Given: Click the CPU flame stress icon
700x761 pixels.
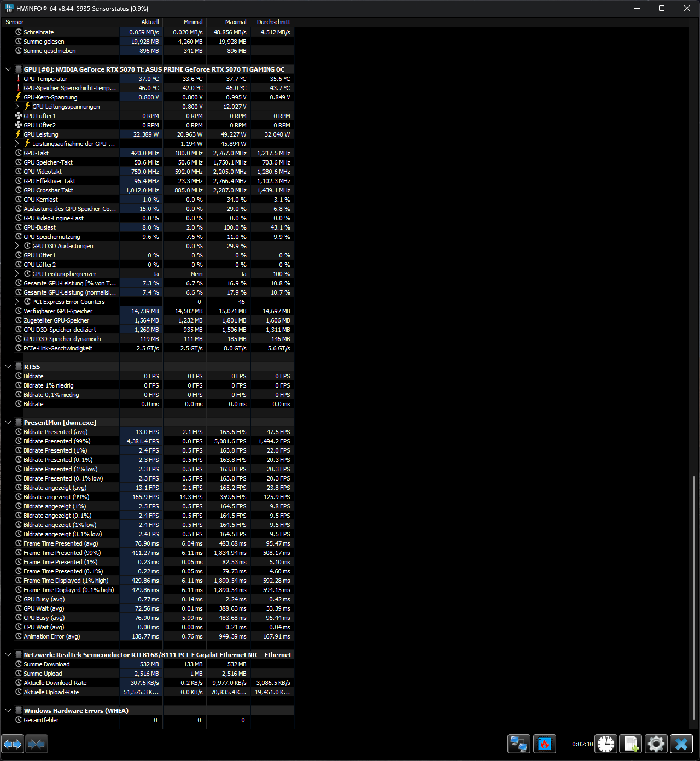Looking at the screenshot, I should [545, 744].
